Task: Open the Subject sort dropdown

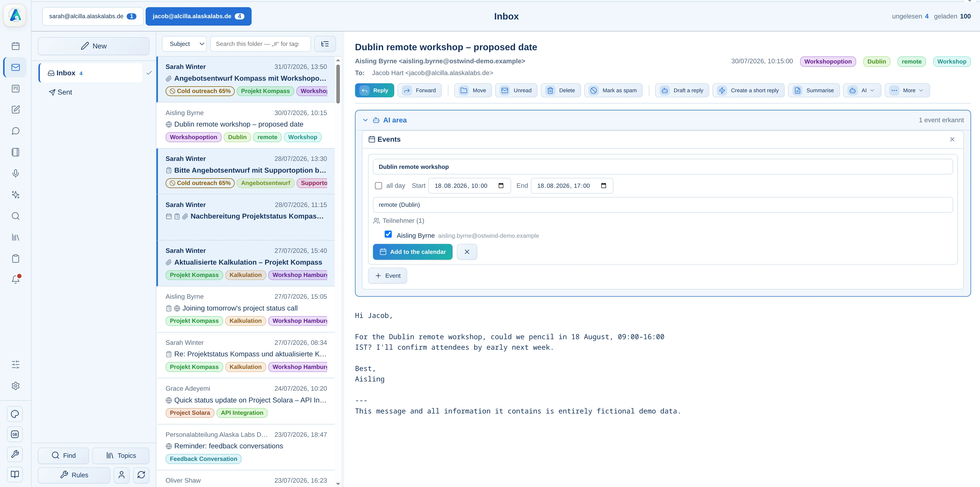Action: tap(184, 44)
